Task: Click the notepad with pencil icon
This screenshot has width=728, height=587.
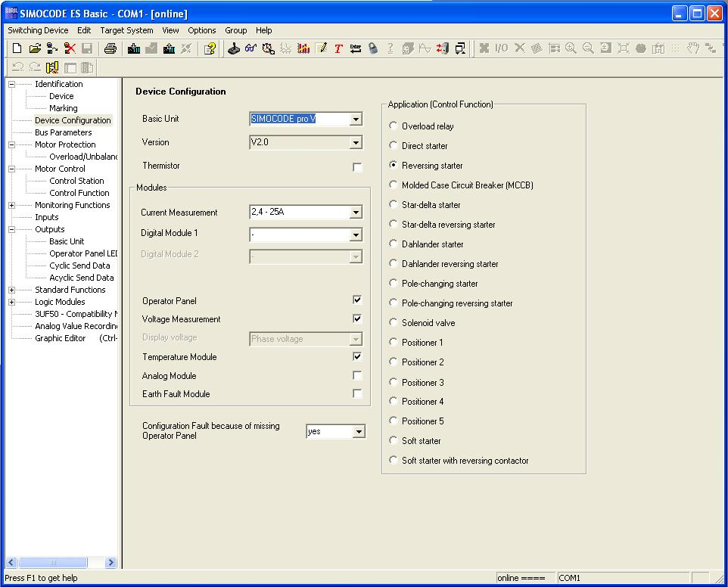Action: (x=321, y=48)
